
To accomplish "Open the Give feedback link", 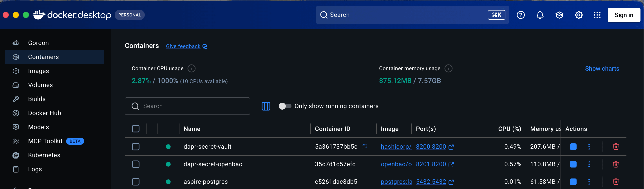I will [186, 46].
